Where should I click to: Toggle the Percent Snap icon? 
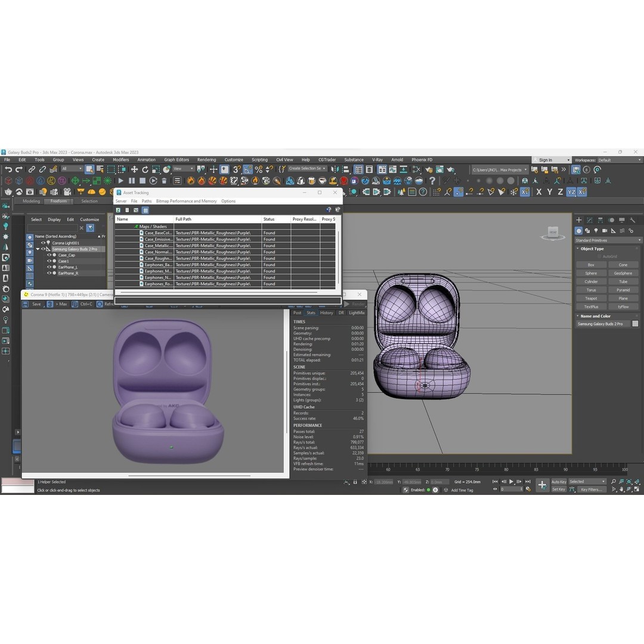click(x=258, y=169)
